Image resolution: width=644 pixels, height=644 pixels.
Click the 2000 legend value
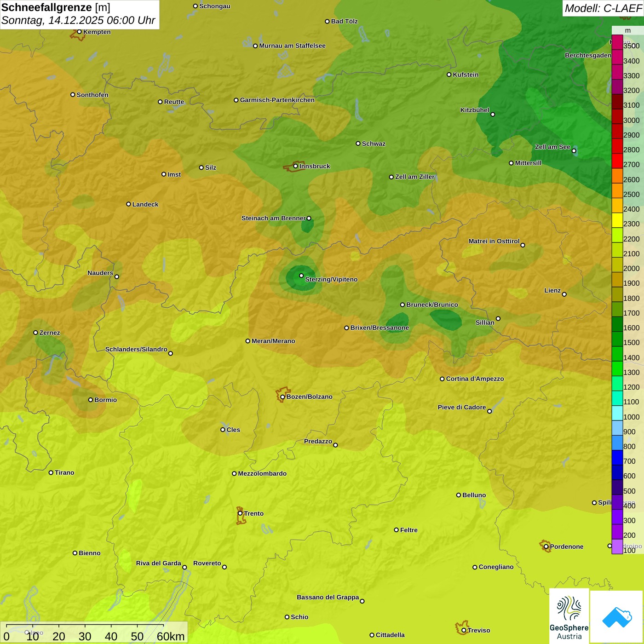tap(631, 268)
